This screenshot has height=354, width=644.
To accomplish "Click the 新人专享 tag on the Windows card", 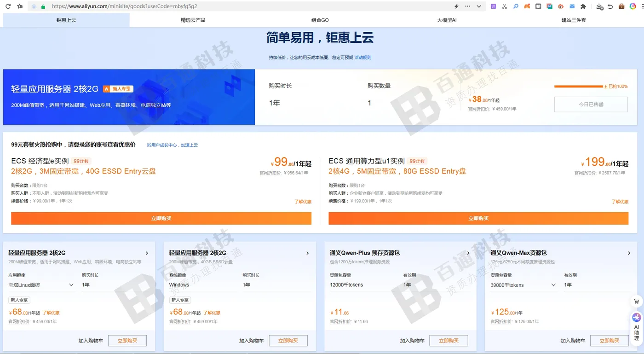I will [x=180, y=300].
